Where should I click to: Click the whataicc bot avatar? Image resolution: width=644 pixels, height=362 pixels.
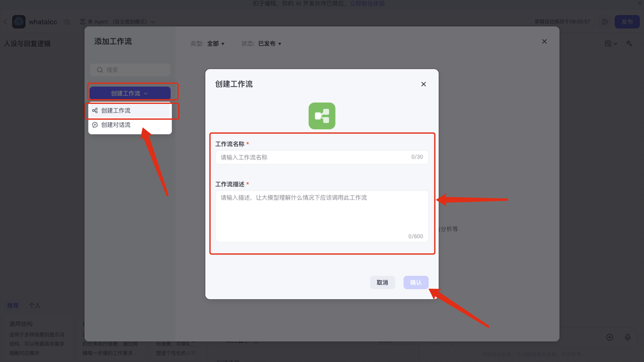(18, 22)
